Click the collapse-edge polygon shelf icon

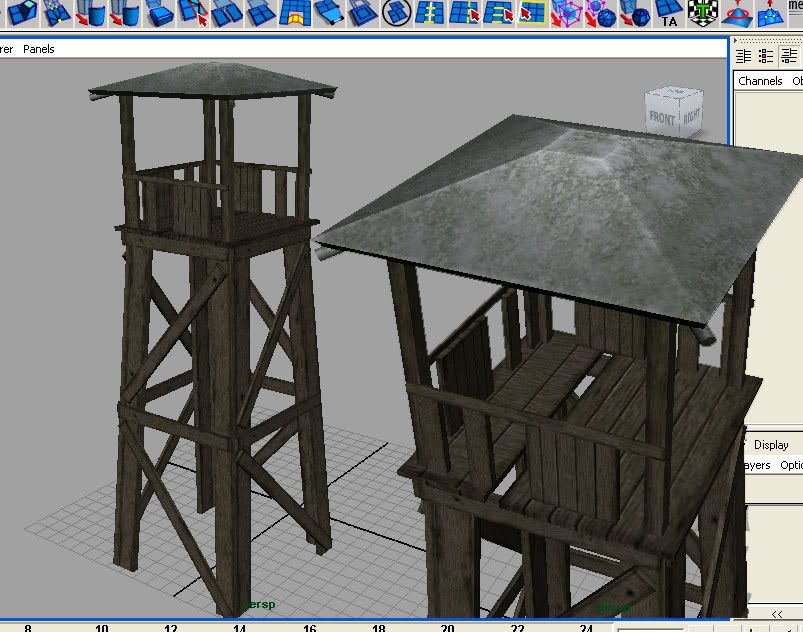(x=329, y=13)
